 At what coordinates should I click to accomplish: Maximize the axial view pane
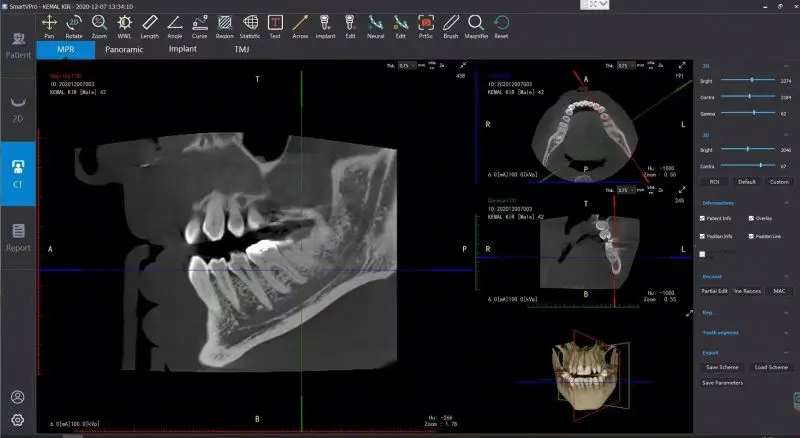pyautogui.click(x=682, y=65)
